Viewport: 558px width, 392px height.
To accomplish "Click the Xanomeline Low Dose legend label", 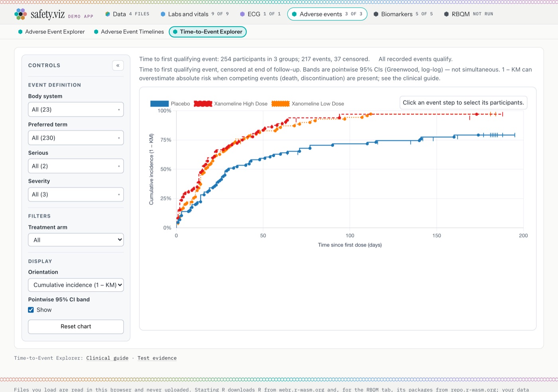I will [x=318, y=104].
